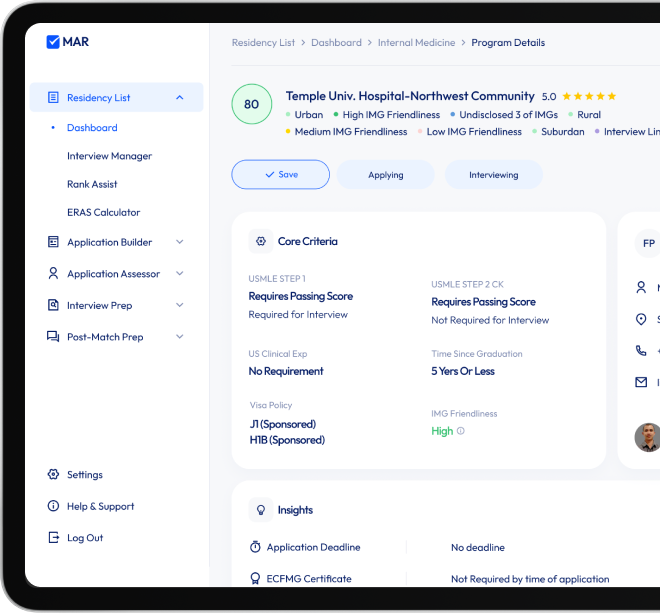The height and width of the screenshot is (614, 660).
Task: Click the five-star rating
Action: click(589, 96)
